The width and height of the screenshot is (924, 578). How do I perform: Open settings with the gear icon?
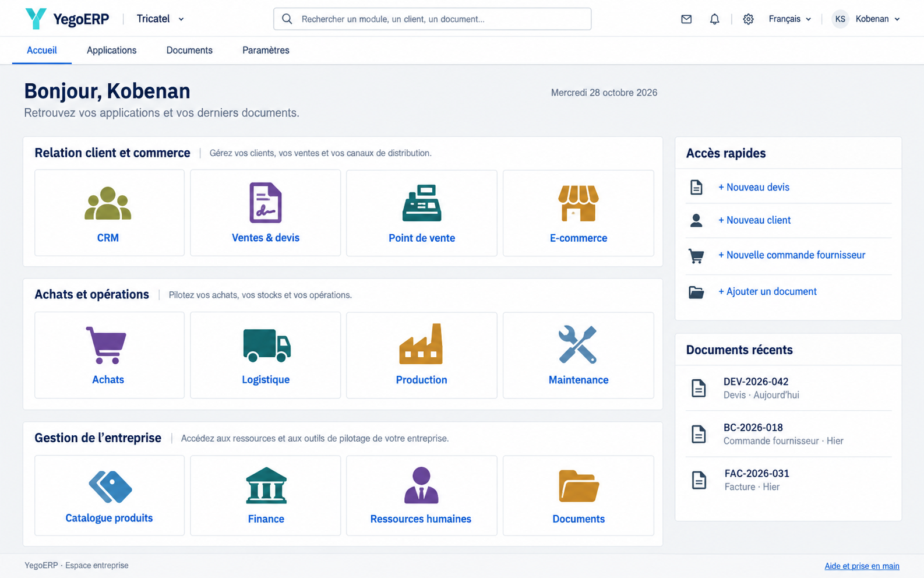point(748,19)
